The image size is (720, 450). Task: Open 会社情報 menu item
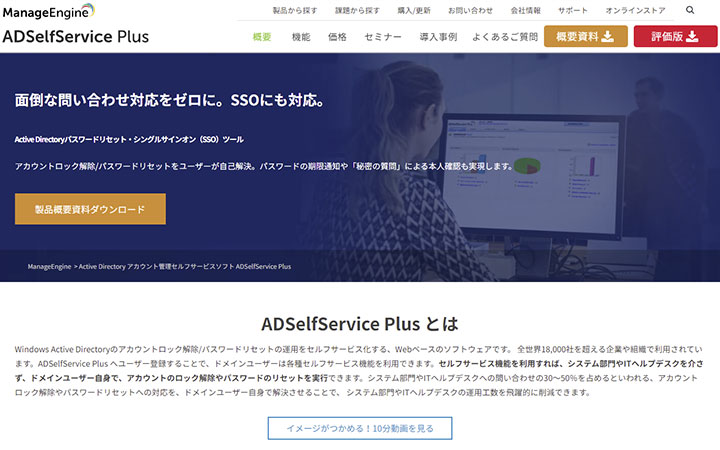click(525, 11)
